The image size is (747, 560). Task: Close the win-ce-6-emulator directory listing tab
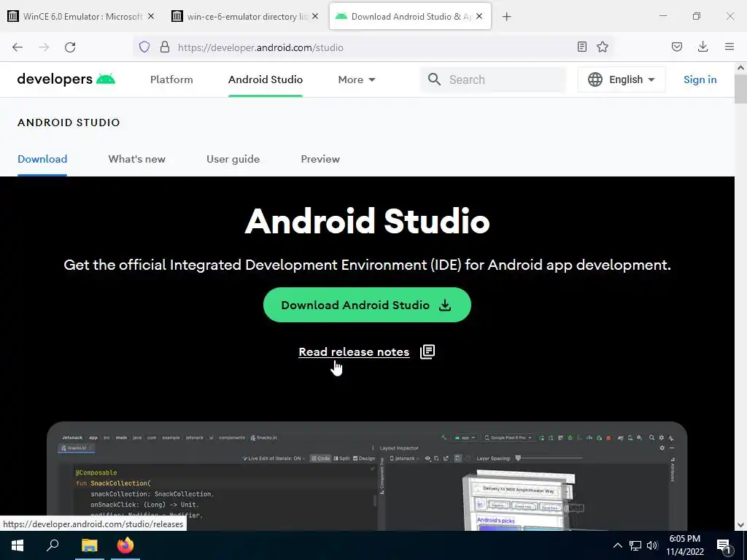point(315,16)
